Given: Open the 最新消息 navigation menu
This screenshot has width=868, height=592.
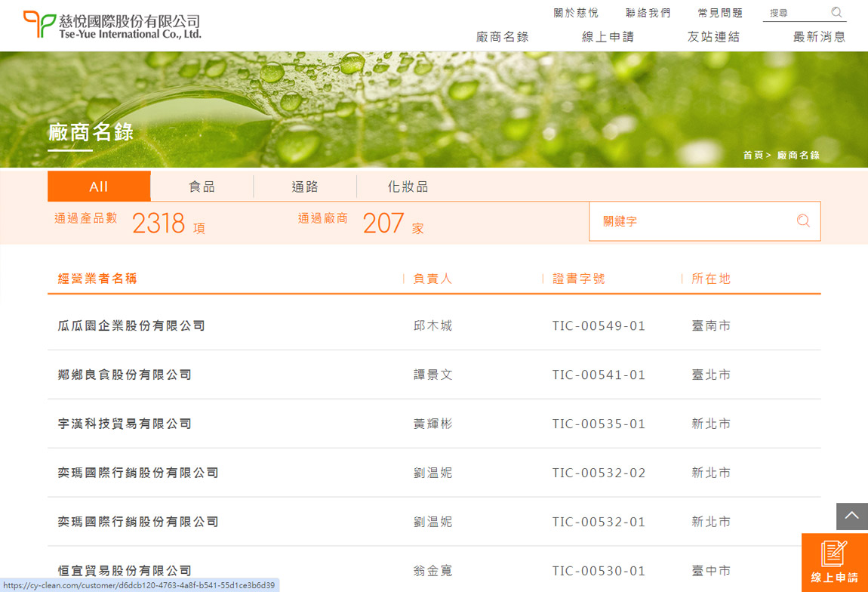Looking at the screenshot, I should tap(819, 37).
